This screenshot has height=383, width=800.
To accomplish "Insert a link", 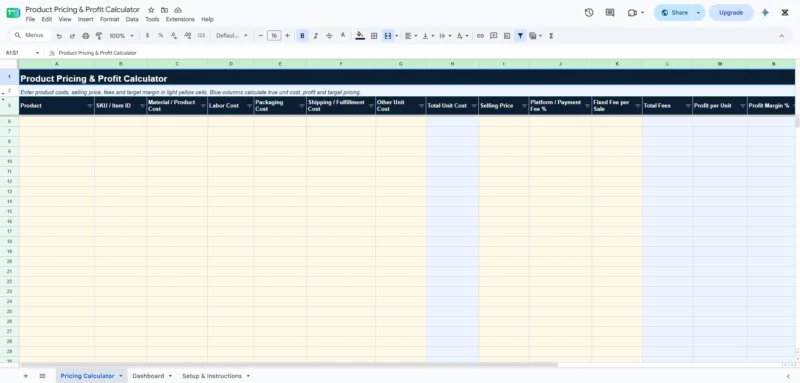I will tap(480, 36).
